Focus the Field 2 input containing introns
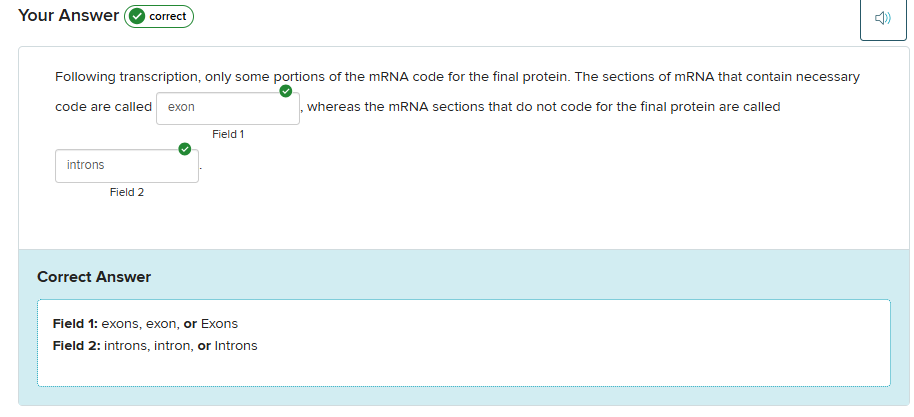This screenshot has height=417, width=914. pyautogui.click(x=127, y=165)
